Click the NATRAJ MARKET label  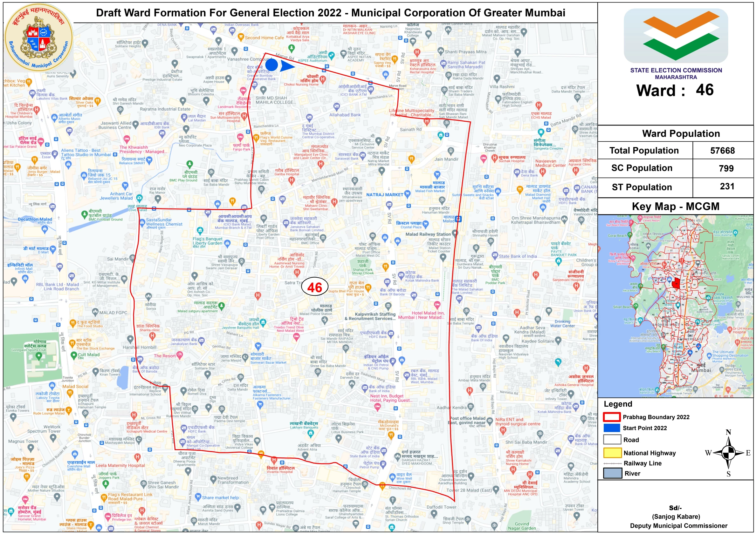385,195
